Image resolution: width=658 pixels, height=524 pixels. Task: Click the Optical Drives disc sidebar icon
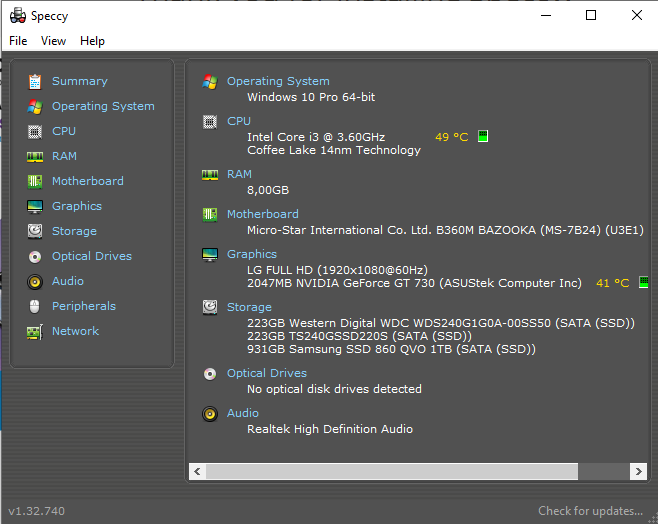35,256
